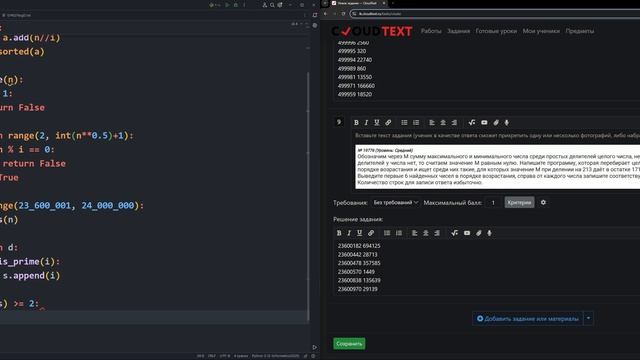The width and height of the screenshot is (640, 360).
Task: Center-align text in the solution editor
Action: [x=426, y=233]
